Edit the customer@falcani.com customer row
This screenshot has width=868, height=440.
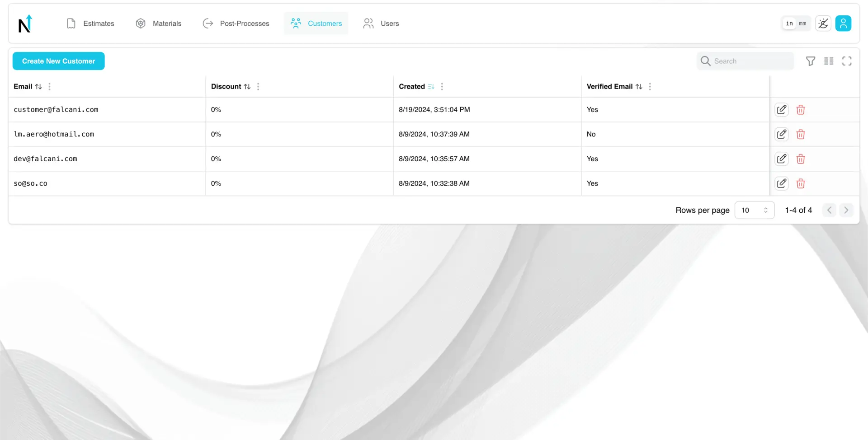pyautogui.click(x=782, y=110)
